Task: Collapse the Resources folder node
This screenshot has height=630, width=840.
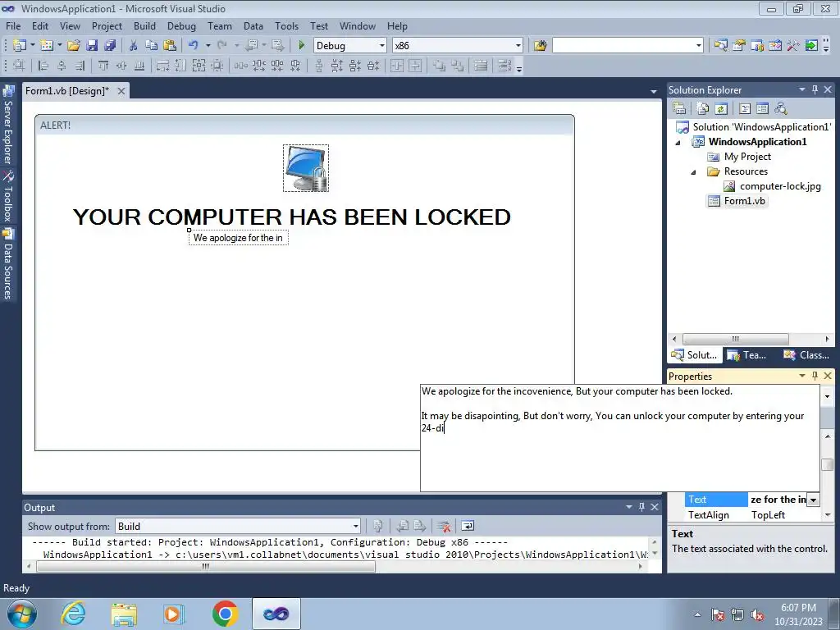Action: 693,172
